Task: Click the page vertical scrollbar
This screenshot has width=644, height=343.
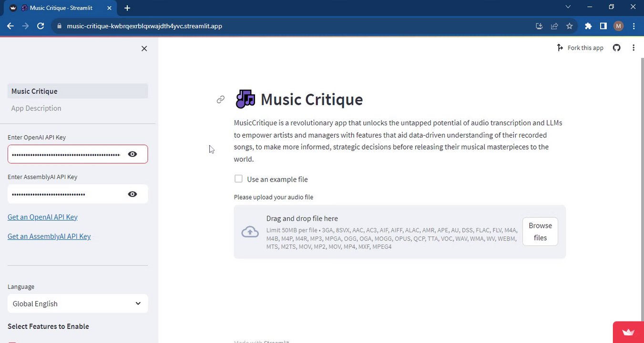Action: click(x=642, y=191)
